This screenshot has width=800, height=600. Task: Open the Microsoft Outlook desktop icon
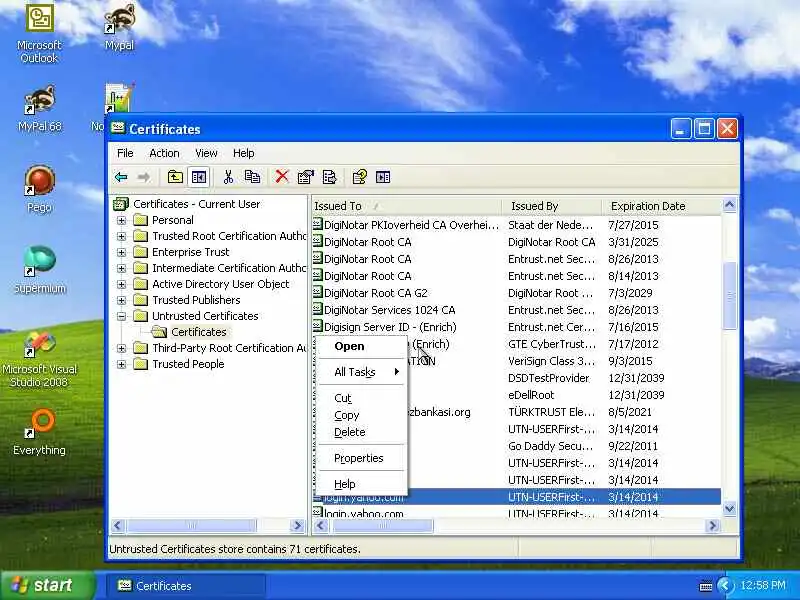tap(39, 34)
